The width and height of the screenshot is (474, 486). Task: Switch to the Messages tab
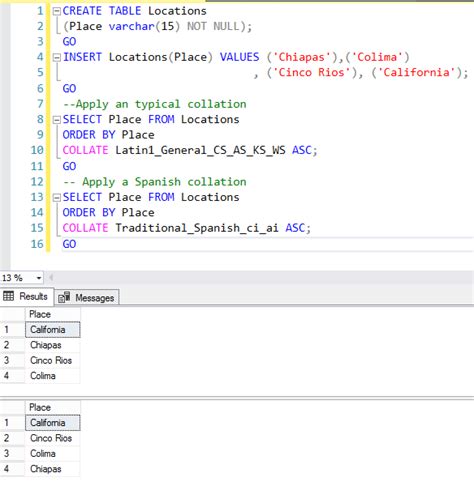87,297
